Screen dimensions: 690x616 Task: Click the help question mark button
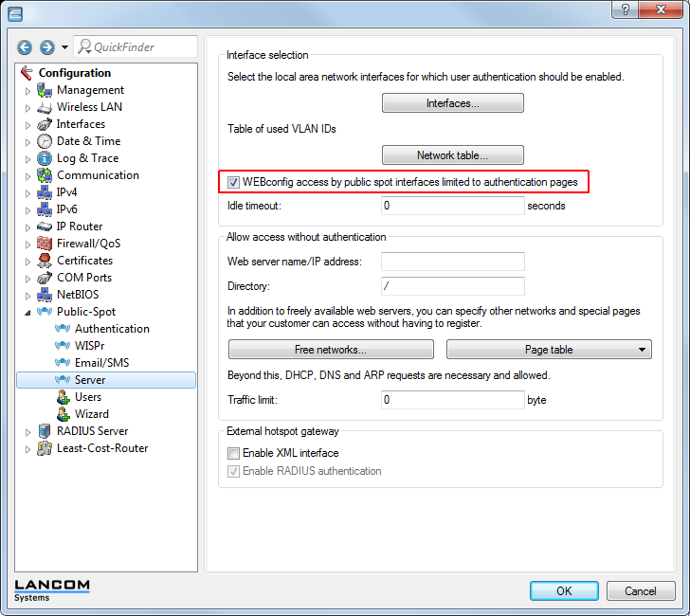624,9
